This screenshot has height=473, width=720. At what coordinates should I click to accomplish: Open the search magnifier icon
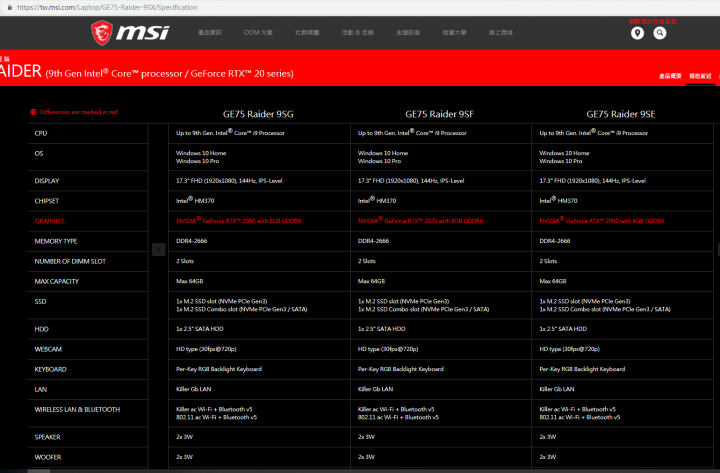coord(660,33)
